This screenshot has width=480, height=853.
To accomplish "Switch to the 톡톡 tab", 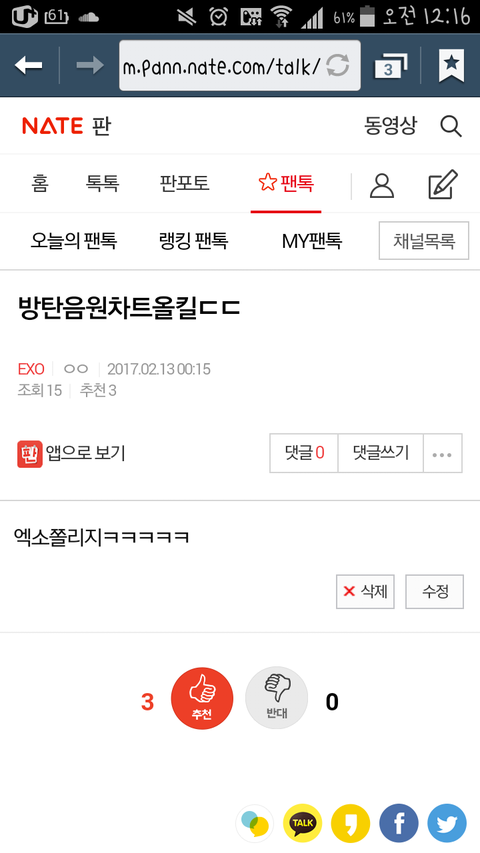I will tap(102, 183).
